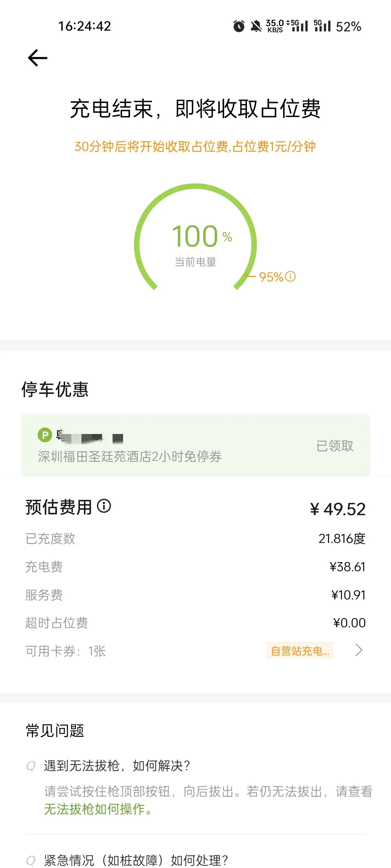
Task: Tap the first Q question icon
Action: point(31,766)
